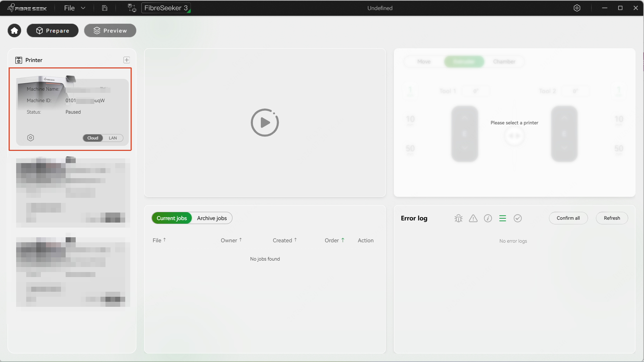644x362 pixels.
Task: Filter error log by warning triangle
Action: [x=473, y=218]
